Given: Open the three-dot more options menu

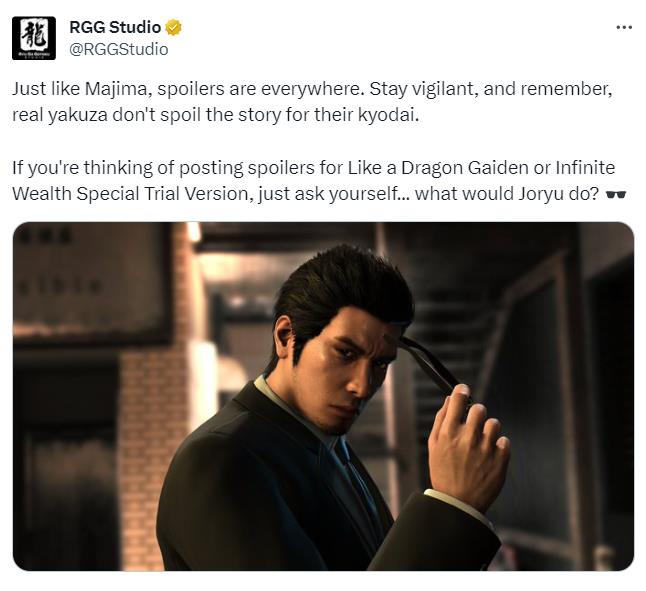Looking at the screenshot, I should pyautogui.click(x=624, y=28).
